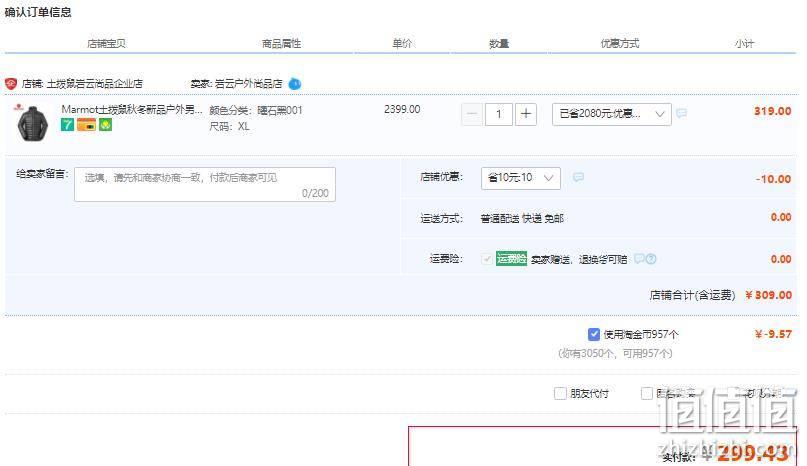Viewport: 807px width, 466px height.
Task: Toggle the 运费险 shipping insurance checkbox
Action: pos(486,258)
